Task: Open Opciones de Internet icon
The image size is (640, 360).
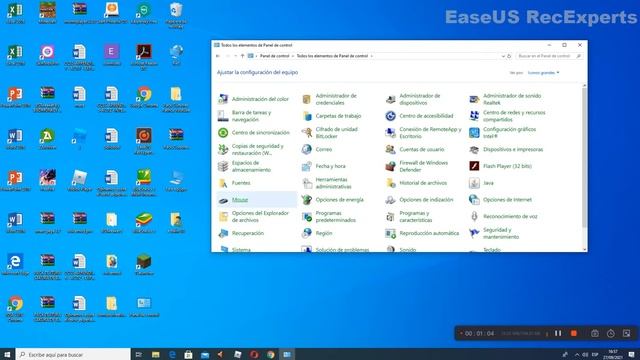Action: click(x=474, y=200)
